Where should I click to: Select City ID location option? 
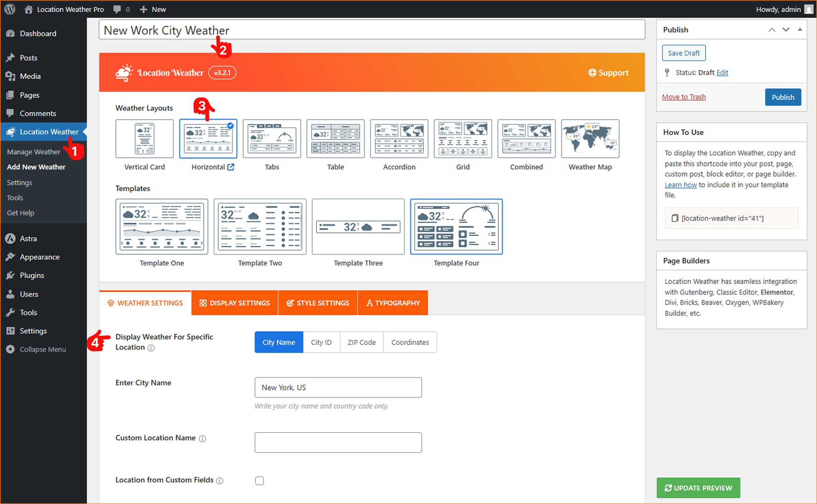tap(321, 342)
